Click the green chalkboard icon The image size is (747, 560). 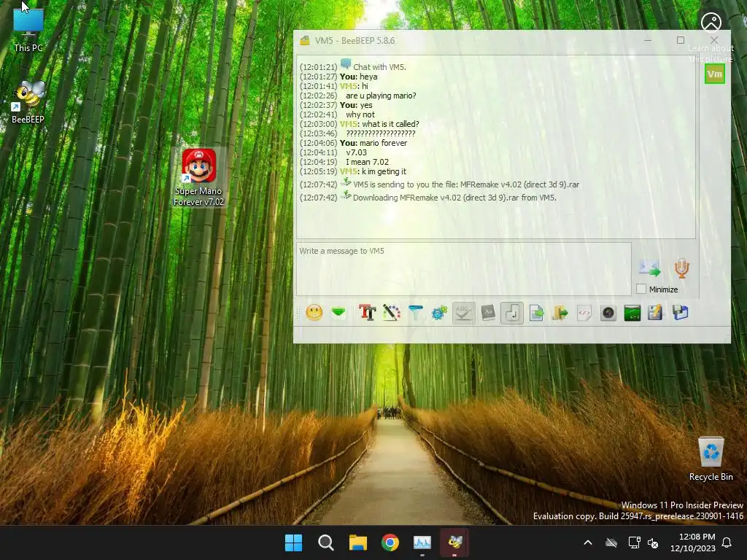[632, 313]
